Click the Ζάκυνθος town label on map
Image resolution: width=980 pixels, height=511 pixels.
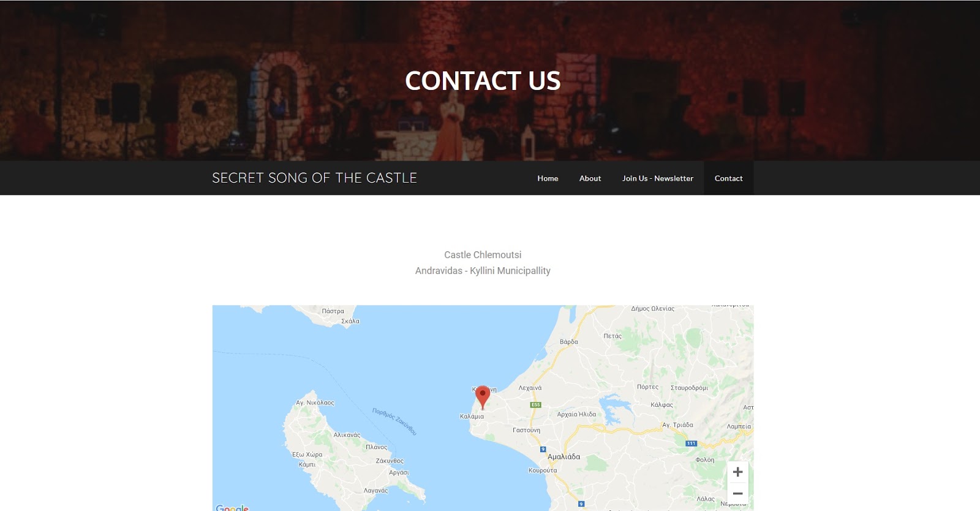390,461
